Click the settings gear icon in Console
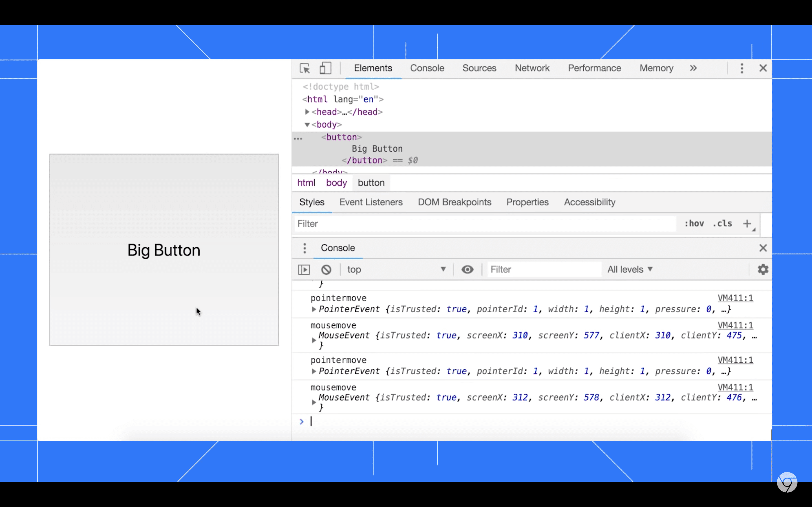Viewport: 812px width, 507px height. point(763,269)
